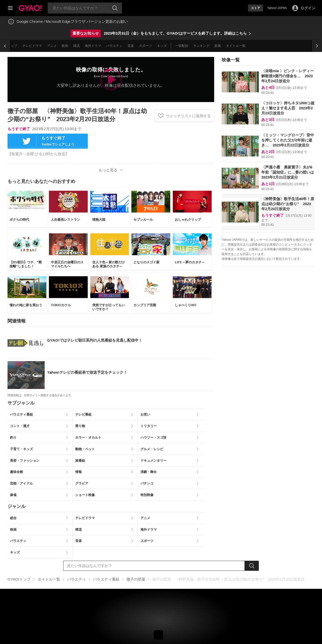Open GYAO!トップ breadcrumb

click(19, 579)
